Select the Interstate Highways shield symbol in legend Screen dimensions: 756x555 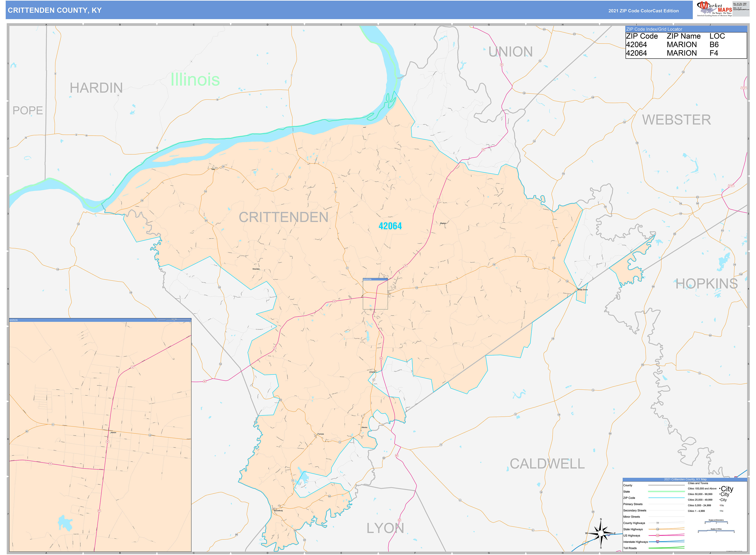[x=658, y=542]
